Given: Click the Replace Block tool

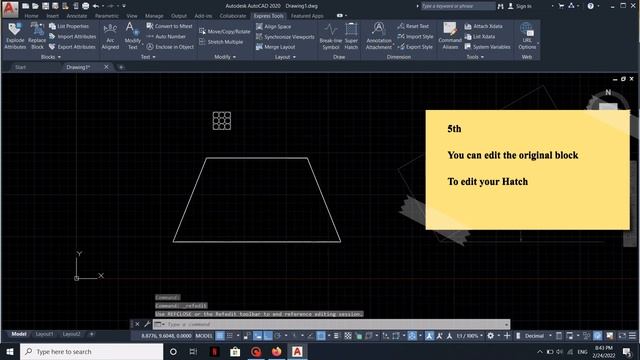Looking at the screenshot, I should click(x=37, y=36).
